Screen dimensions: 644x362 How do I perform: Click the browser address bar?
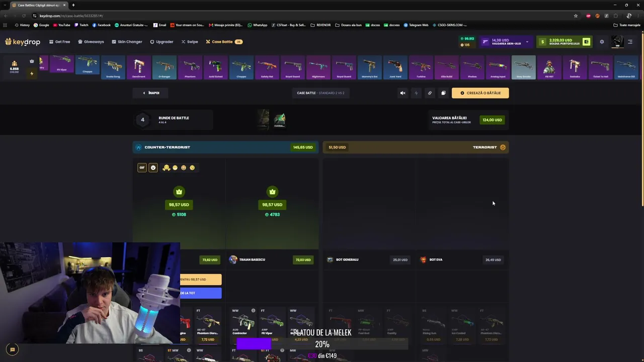302,16
